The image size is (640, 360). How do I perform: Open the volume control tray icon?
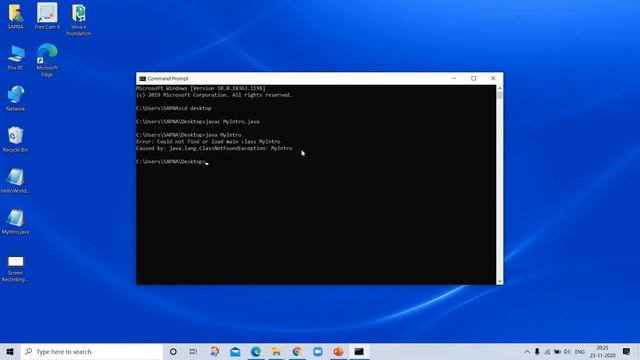[x=567, y=351]
